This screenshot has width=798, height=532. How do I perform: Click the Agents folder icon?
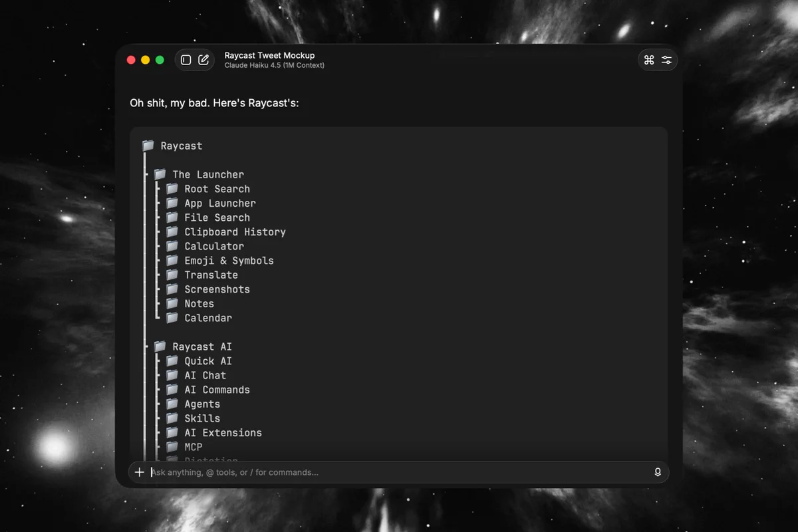[x=172, y=404]
